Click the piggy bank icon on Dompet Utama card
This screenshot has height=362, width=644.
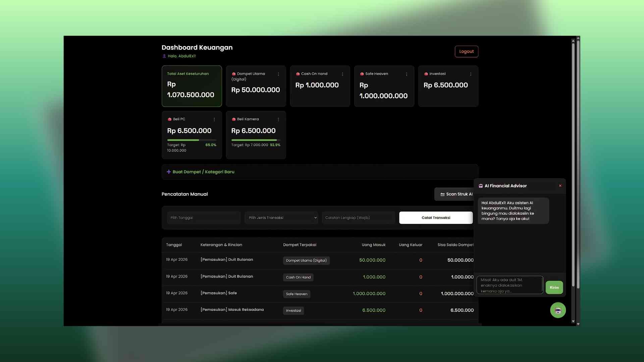234,74
